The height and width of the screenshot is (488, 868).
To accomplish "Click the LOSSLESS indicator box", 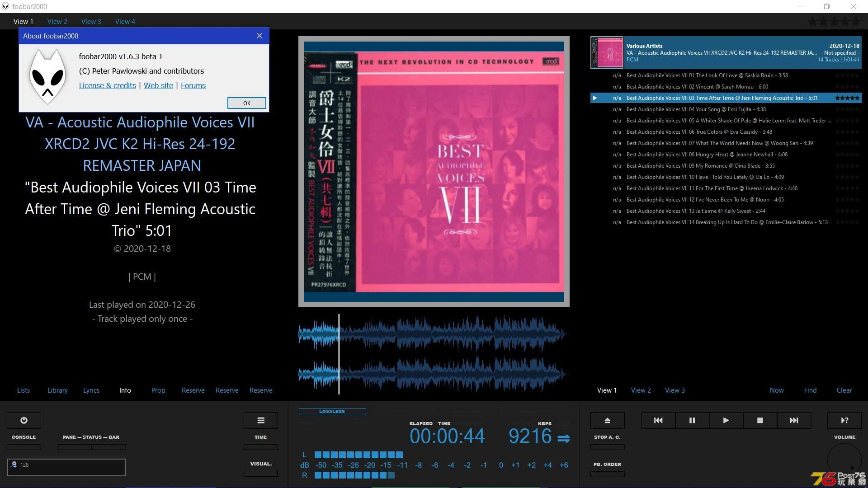I will pos(332,412).
